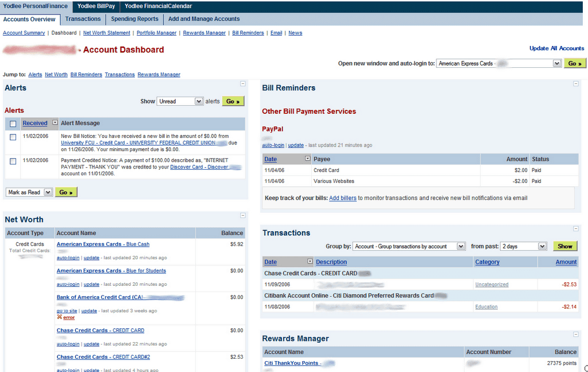Click sort arrow icon in PayPal Date column

308,159
